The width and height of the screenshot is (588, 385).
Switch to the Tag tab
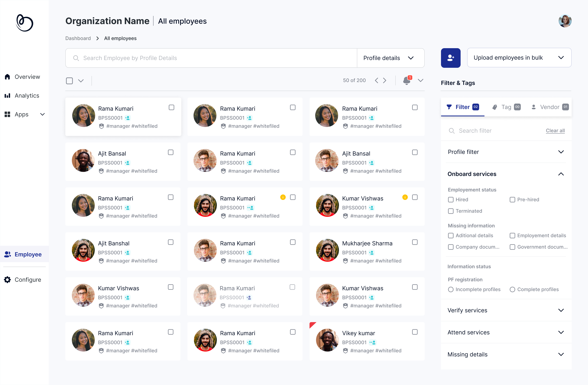506,107
